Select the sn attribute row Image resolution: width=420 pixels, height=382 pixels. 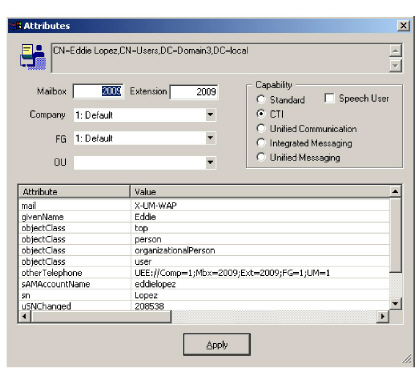(x=204, y=295)
